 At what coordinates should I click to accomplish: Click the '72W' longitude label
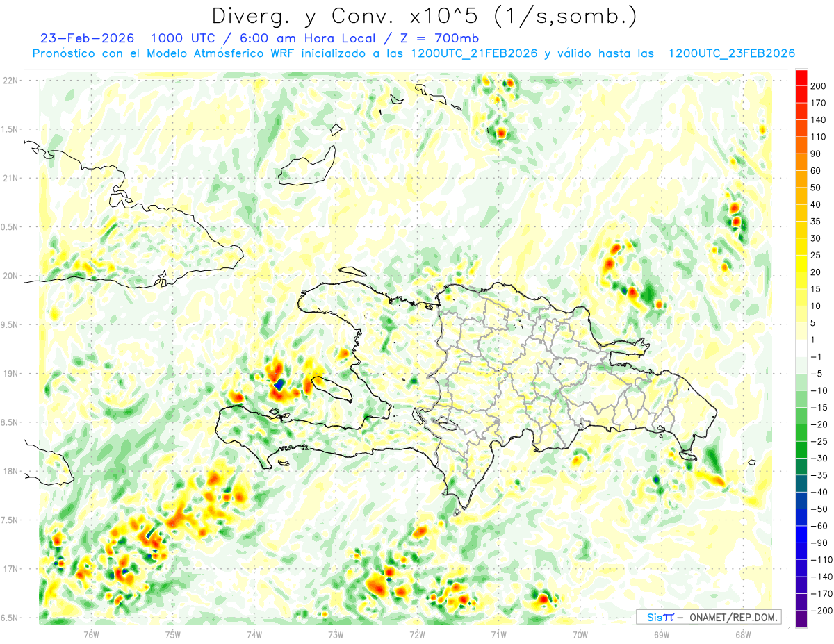point(417,634)
